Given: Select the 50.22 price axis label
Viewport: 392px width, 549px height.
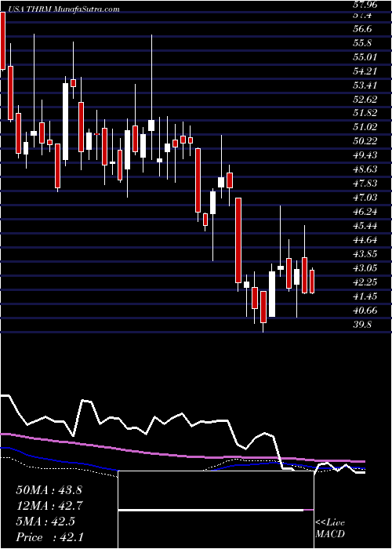Looking at the screenshot, I should point(366,140).
